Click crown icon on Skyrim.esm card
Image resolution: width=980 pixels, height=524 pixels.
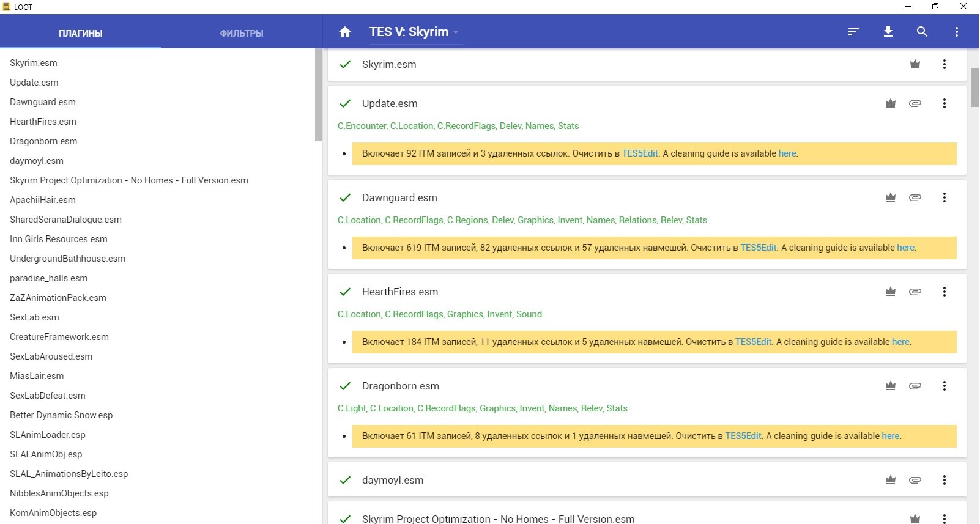(915, 64)
